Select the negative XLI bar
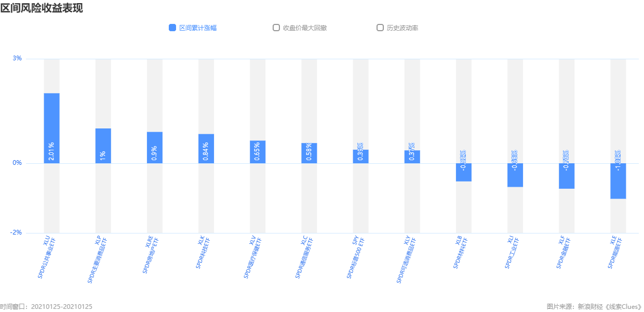Screen dimensions: 644x312 [x=515, y=175]
